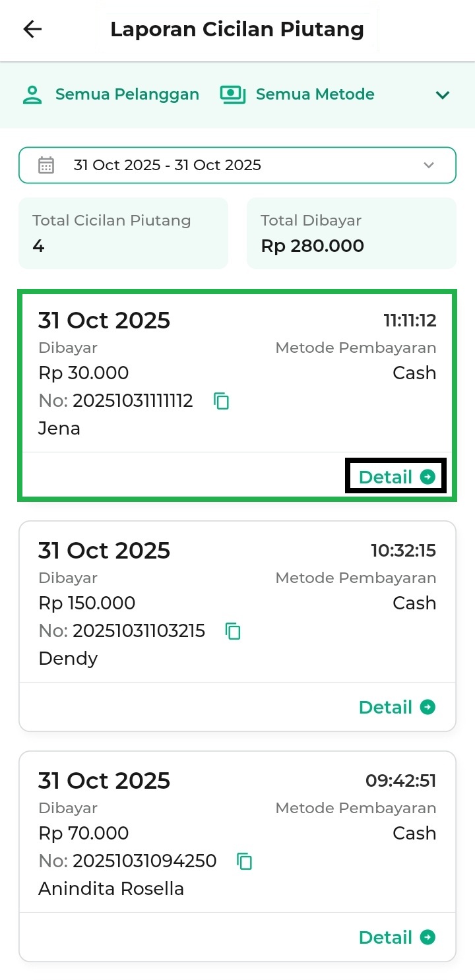This screenshot has height=980, width=475.
Task: Tap the Total Dibayar summary card
Action: (x=351, y=233)
